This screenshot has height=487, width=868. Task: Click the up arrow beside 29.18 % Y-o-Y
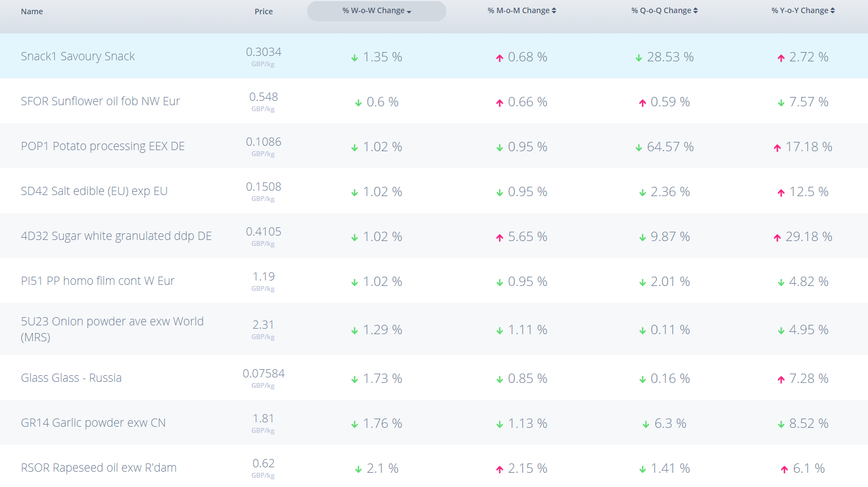coord(777,238)
